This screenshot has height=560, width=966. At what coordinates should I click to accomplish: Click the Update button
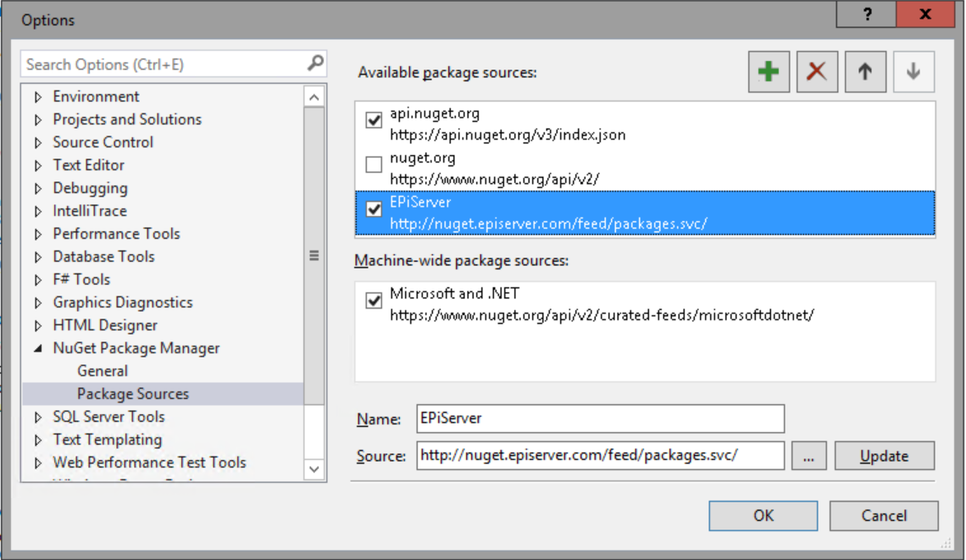coord(884,456)
